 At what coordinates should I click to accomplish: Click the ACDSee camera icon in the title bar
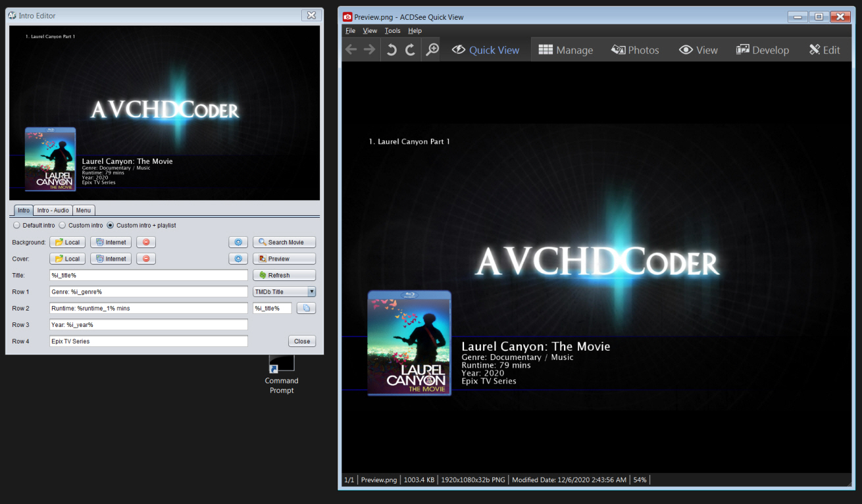348,17
